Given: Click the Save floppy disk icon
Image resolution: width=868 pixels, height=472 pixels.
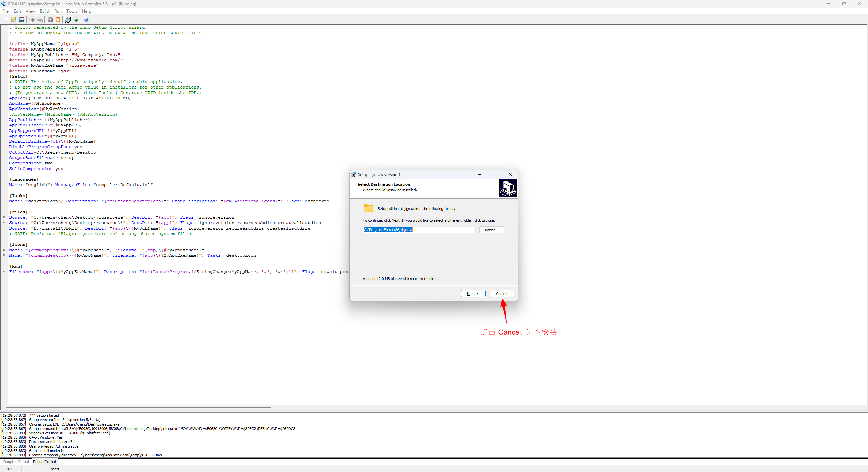Looking at the screenshot, I should [x=22, y=20].
